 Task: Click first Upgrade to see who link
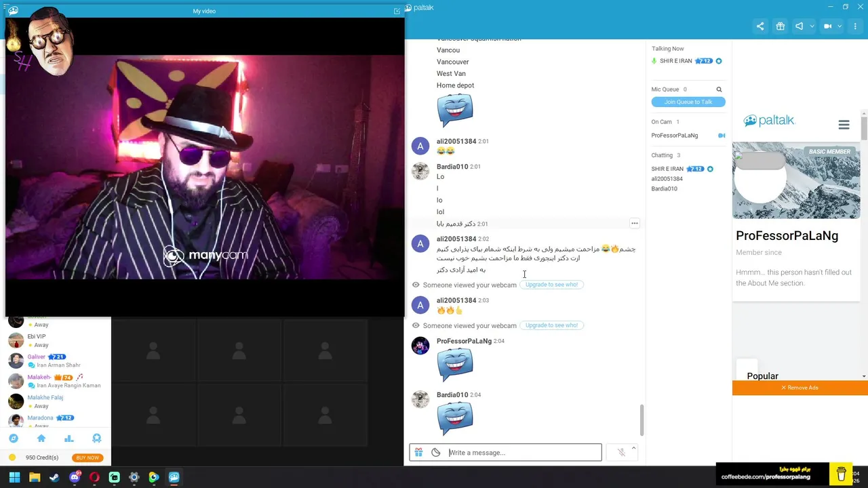[x=551, y=285]
